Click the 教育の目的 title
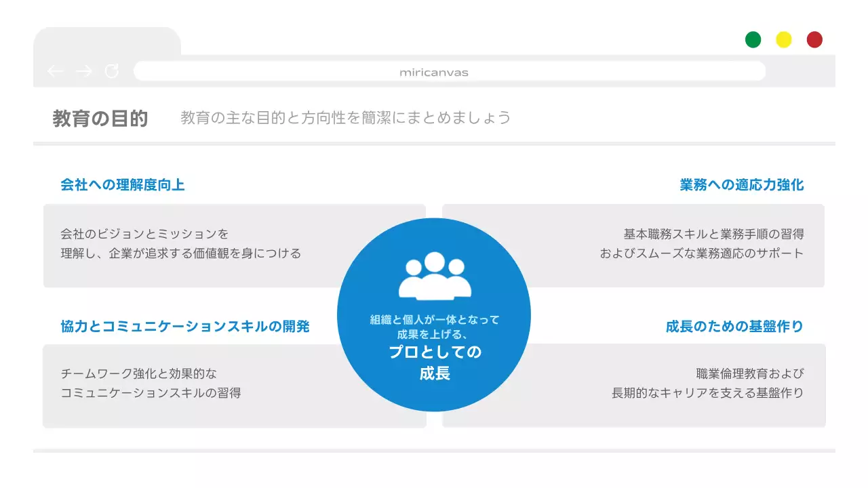 [99, 116]
